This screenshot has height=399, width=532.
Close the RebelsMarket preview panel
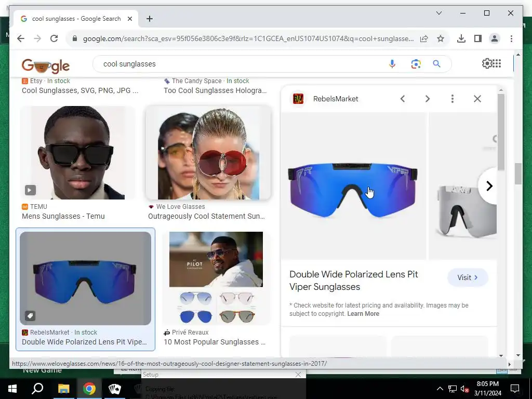477,99
